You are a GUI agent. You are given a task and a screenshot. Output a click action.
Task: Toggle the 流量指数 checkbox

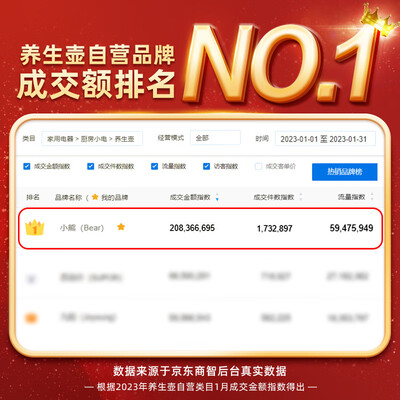coord(154,166)
